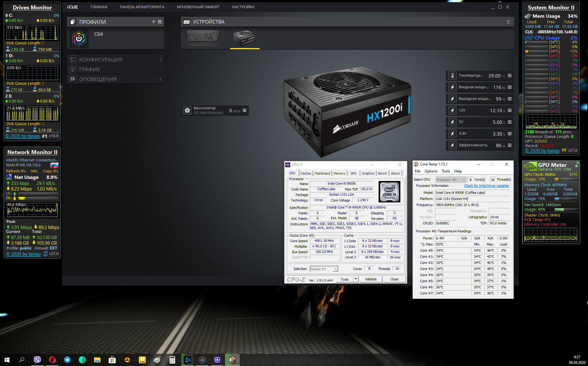Switch to CPU-Z Mainboard tab
The height and width of the screenshot is (366, 588).
(x=322, y=173)
